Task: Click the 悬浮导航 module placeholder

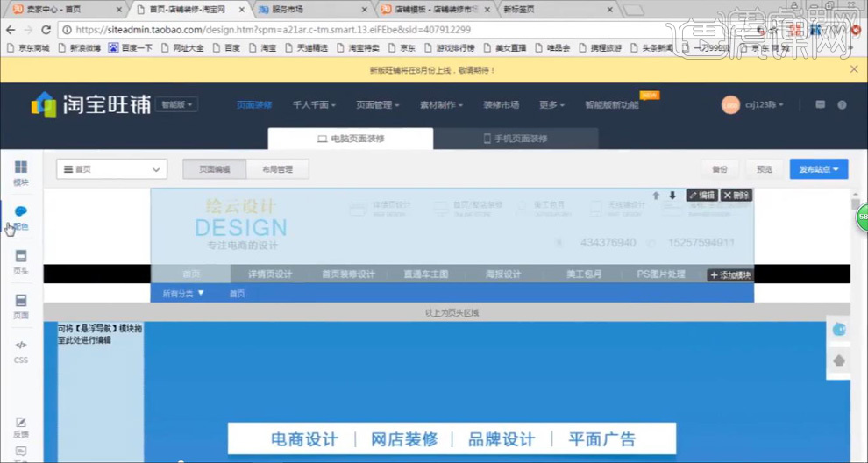Action: (100, 334)
